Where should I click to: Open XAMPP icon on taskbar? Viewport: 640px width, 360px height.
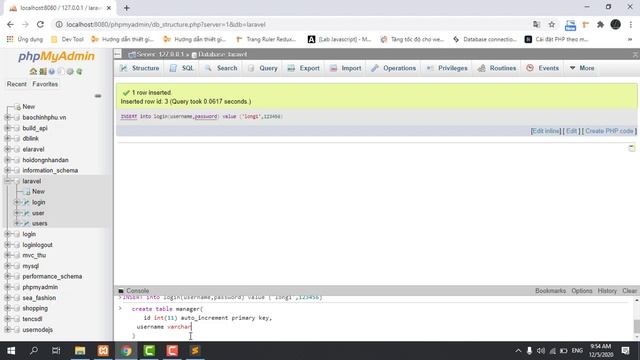[103, 351]
